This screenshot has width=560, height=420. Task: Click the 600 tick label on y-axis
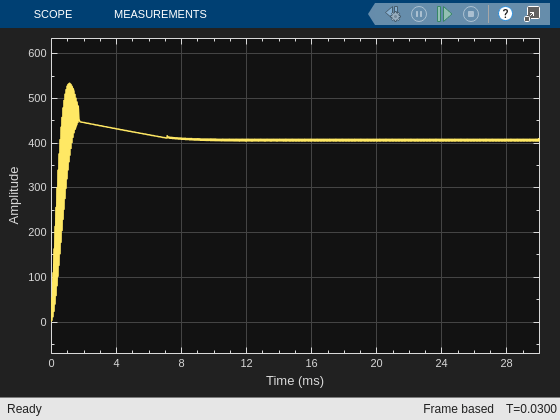pyautogui.click(x=38, y=53)
